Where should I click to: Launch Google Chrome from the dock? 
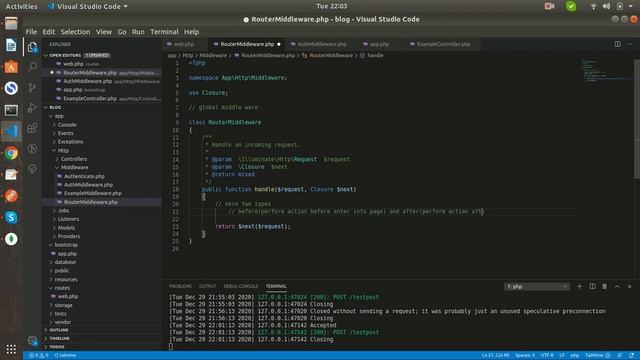11,153
